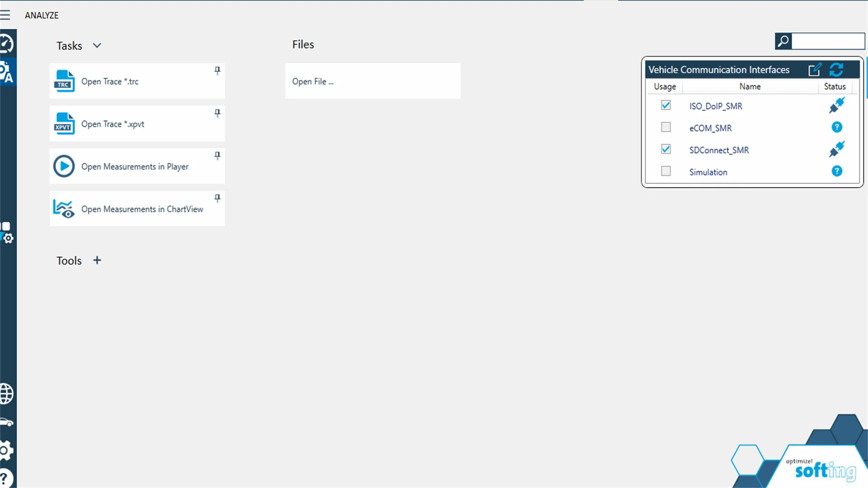The width and height of the screenshot is (868, 488).
Task: Click the refresh interfaces icon
Action: coord(836,70)
